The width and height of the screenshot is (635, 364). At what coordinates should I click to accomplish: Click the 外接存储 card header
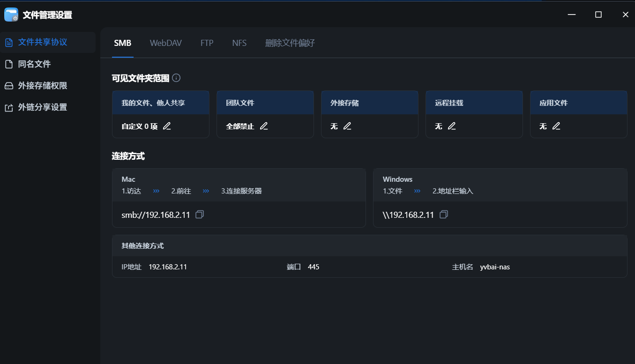point(370,103)
